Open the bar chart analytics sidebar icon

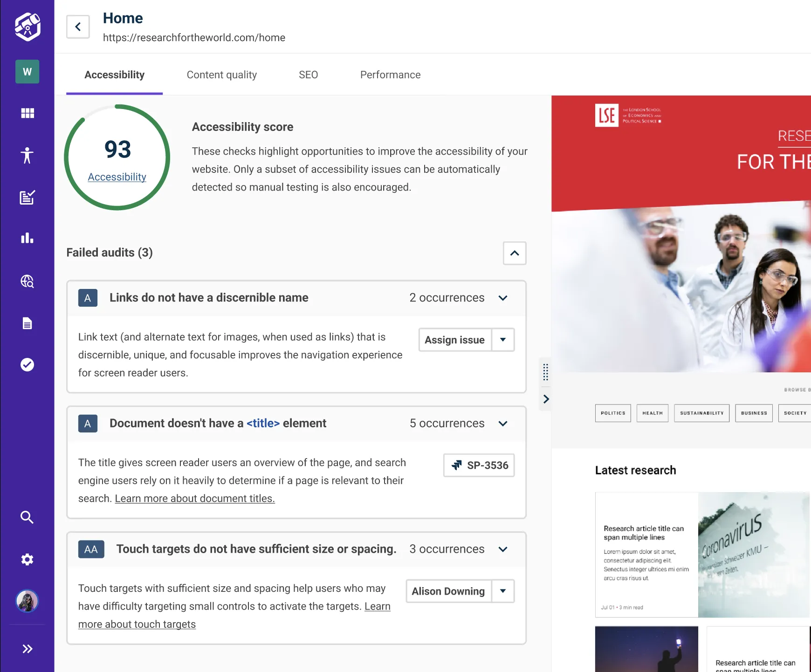(x=27, y=239)
